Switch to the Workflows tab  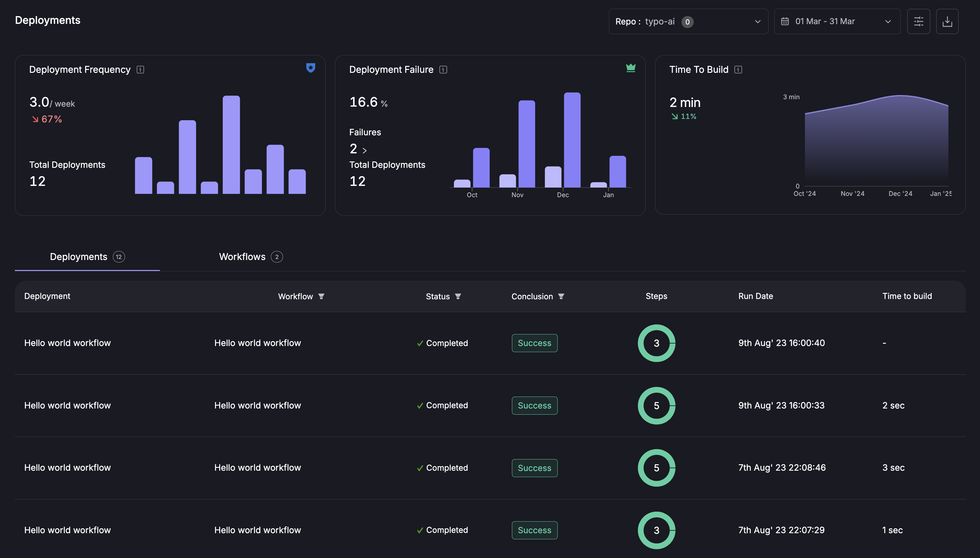250,257
